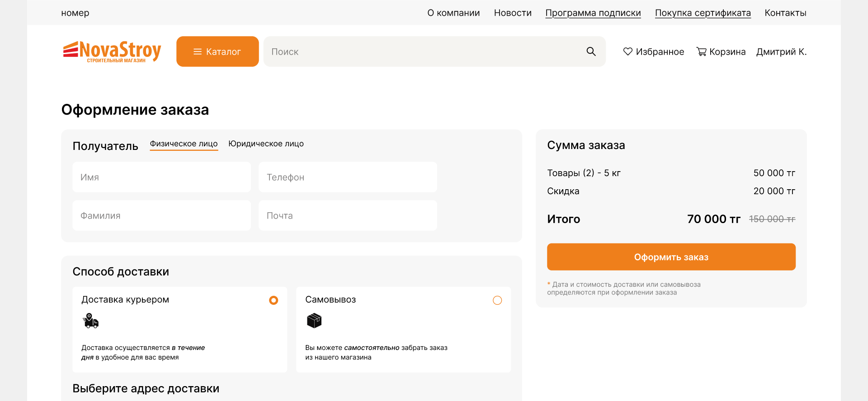Click the courier truck delivery icon

coord(90,321)
